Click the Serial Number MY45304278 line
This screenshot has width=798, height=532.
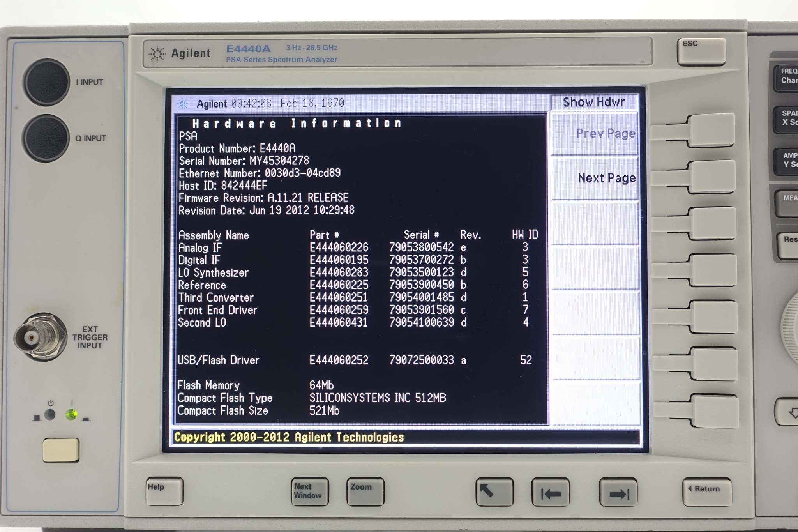tap(244, 161)
